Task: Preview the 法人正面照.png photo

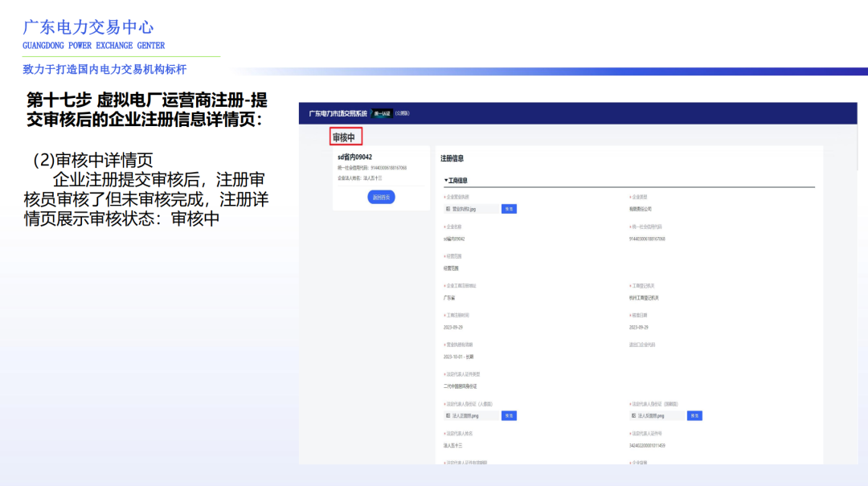Action: pyautogui.click(x=510, y=416)
